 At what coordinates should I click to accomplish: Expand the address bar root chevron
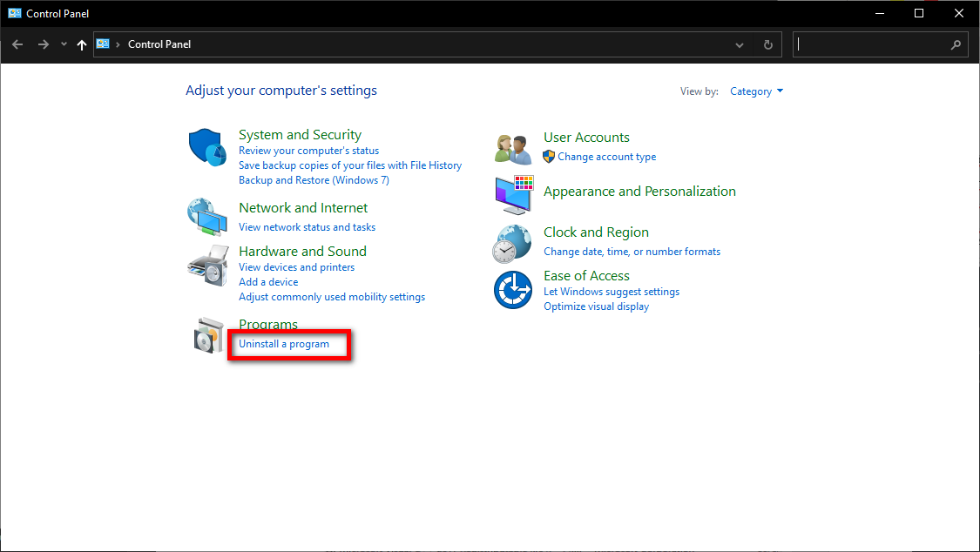pos(118,44)
